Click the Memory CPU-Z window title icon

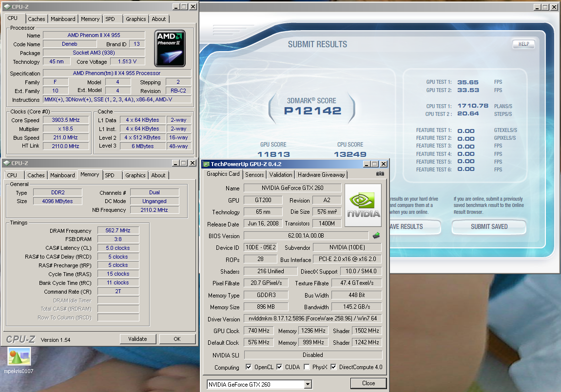tap(6, 163)
